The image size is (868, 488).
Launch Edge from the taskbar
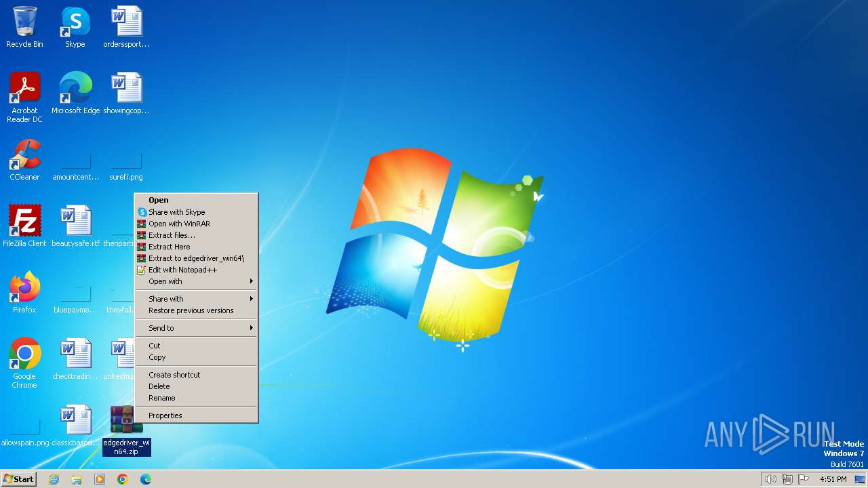click(146, 479)
